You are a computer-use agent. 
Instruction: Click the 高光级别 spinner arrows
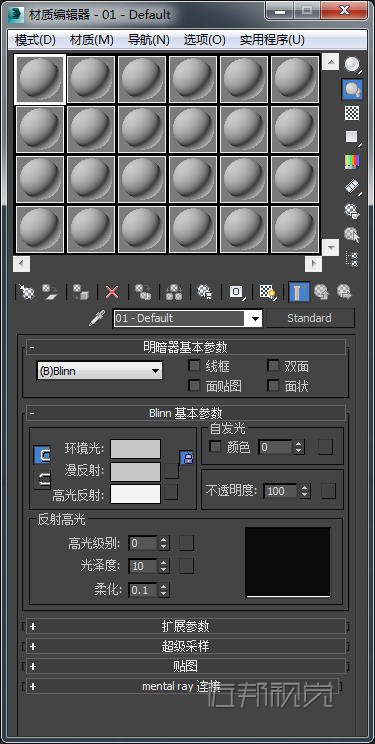163,543
